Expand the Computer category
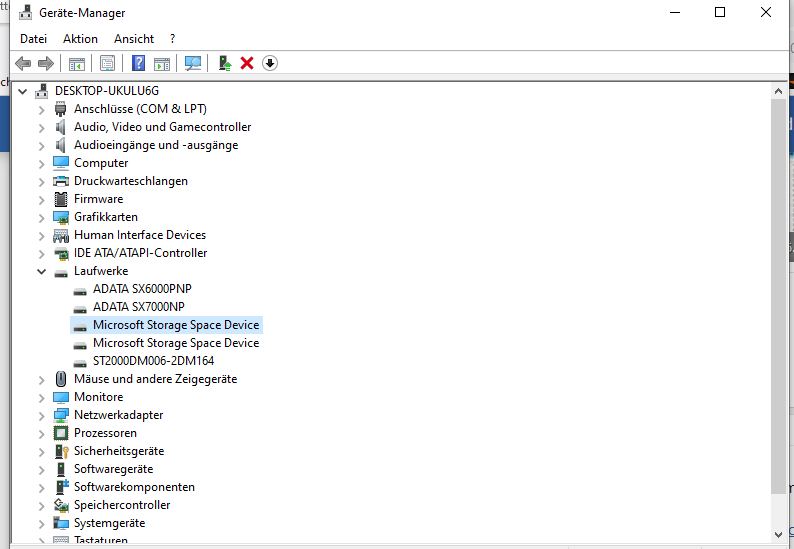794x549 pixels. tap(42, 164)
